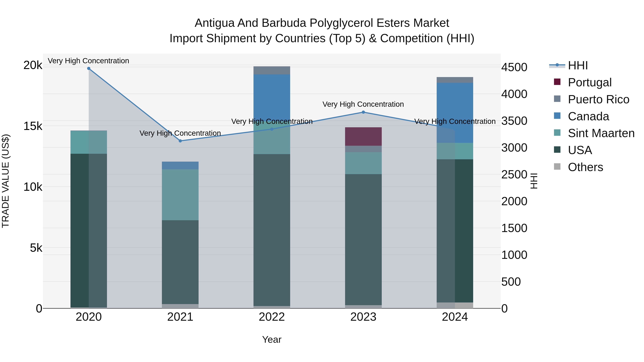Image resolution: width=644 pixels, height=362 pixels.
Task: Click the Import Shipment by Countries subtitle
Action: [322, 38]
